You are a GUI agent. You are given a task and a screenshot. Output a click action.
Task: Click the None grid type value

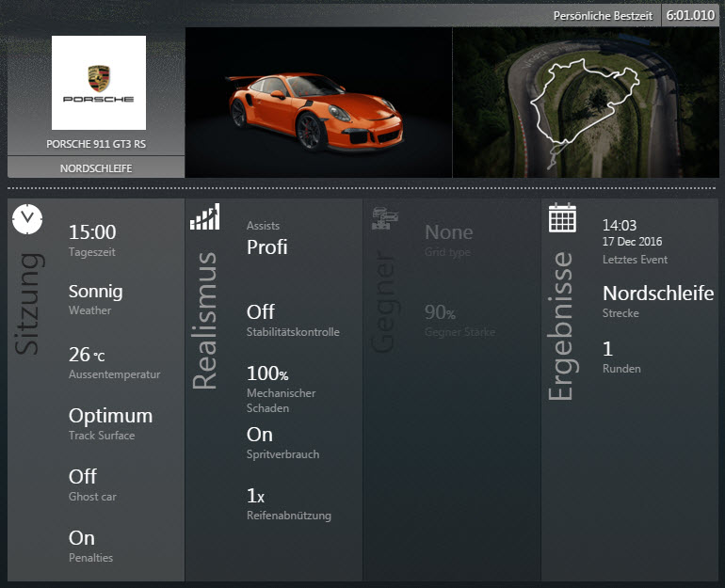[449, 232]
